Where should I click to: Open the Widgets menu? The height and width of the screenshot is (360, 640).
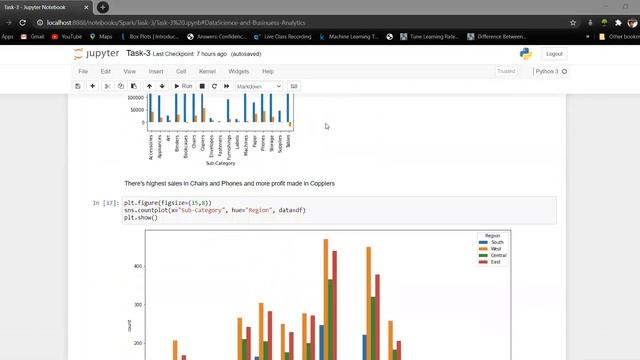pos(239,71)
